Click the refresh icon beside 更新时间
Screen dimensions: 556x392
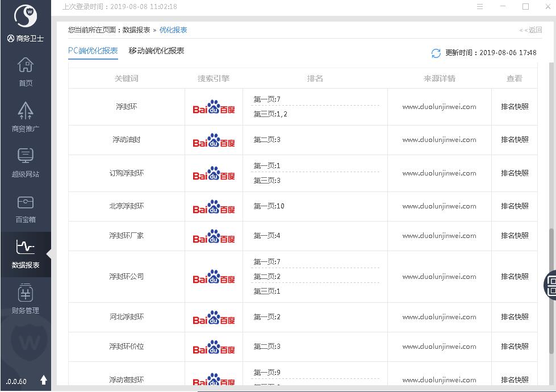[x=436, y=53]
